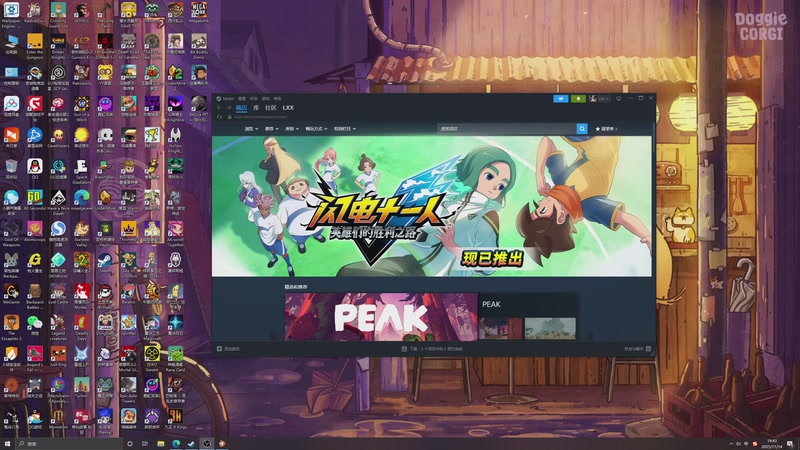Reload the Steam store page
The image size is (800, 450).
click(220, 117)
